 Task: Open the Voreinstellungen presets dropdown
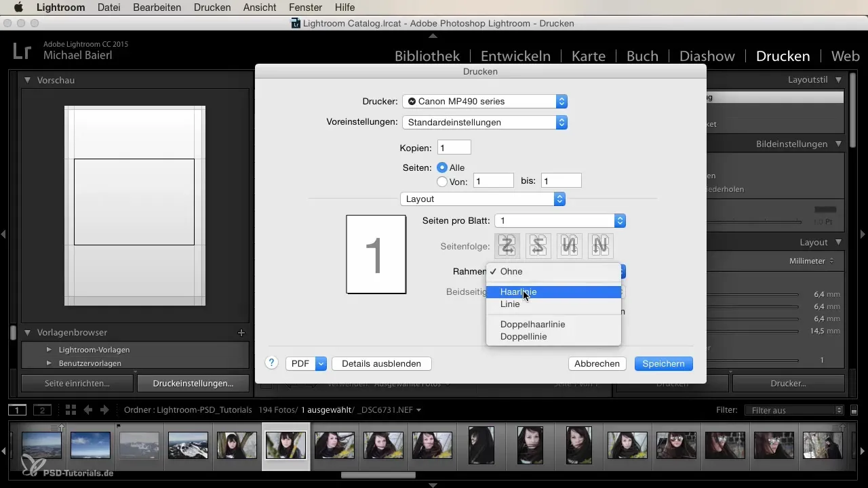point(485,122)
